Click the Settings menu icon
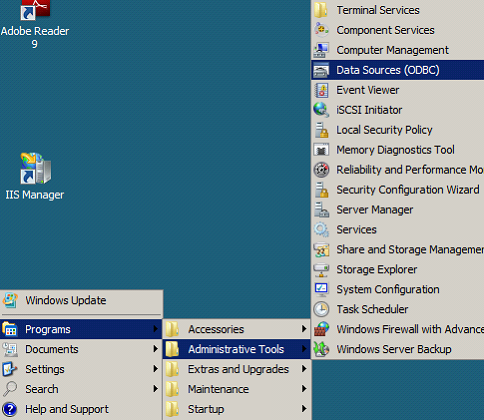The height and width of the screenshot is (420, 484). [x=10, y=369]
